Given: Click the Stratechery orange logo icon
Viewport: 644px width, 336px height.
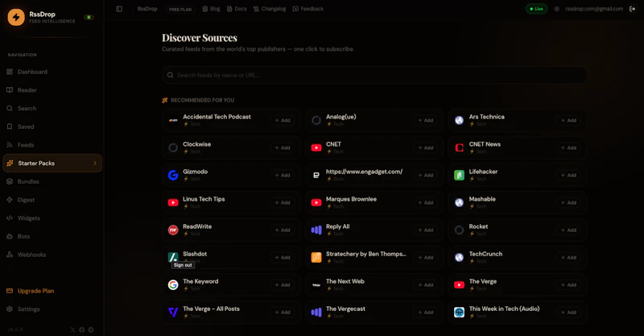Looking at the screenshot, I should coord(316,258).
